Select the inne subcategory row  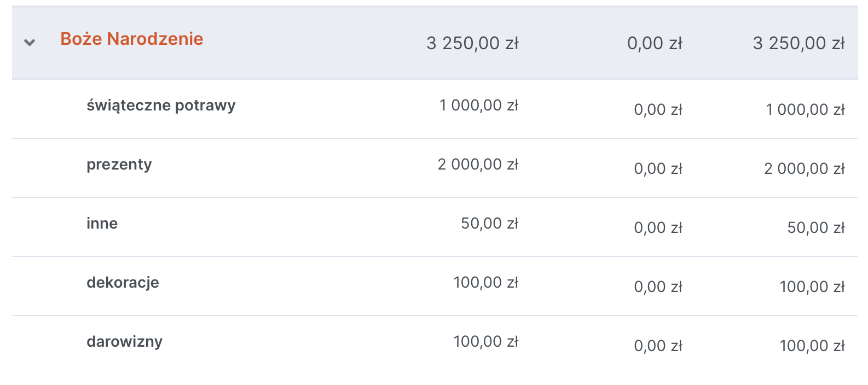102,223
